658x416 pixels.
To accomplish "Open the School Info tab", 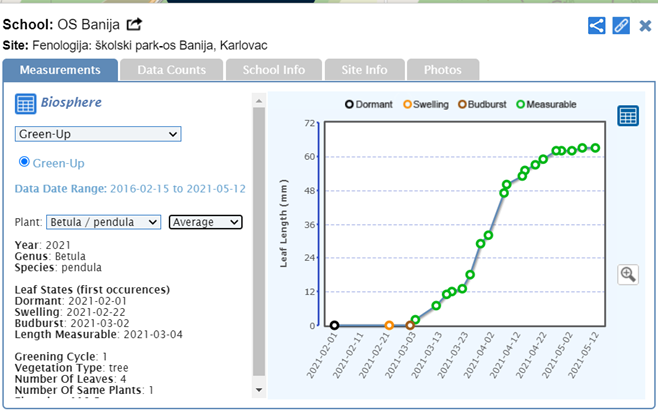I will tap(273, 70).
